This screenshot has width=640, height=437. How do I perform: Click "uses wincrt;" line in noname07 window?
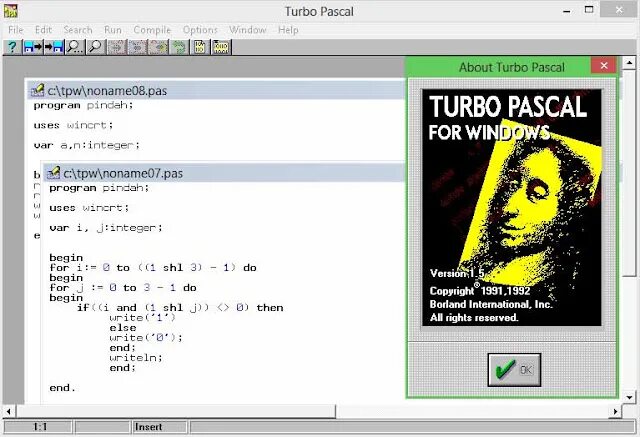pos(89,208)
